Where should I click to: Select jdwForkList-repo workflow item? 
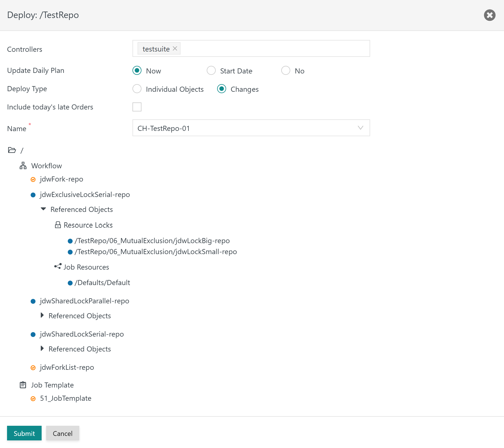coord(67,367)
